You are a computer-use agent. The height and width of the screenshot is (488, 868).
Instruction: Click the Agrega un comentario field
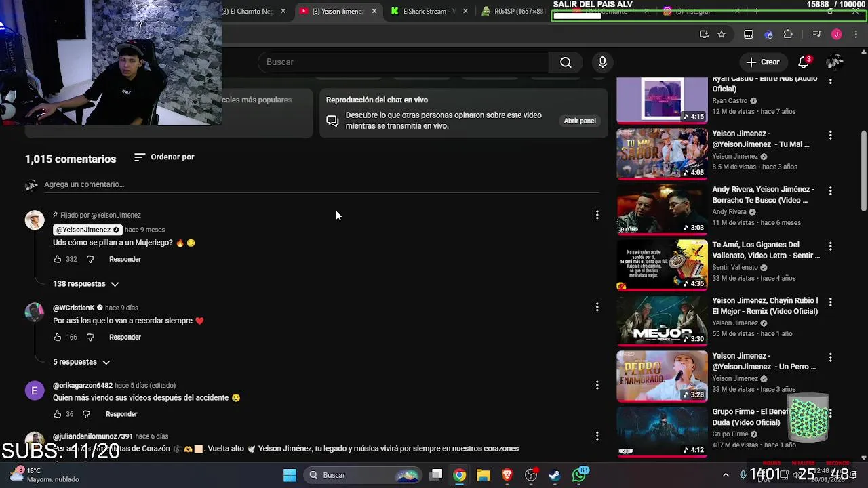tap(321, 184)
